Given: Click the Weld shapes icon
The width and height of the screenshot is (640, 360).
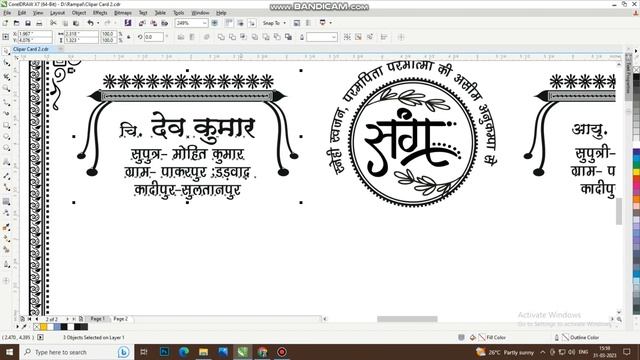Looking at the screenshot, I should pyautogui.click(x=221, y=37).
